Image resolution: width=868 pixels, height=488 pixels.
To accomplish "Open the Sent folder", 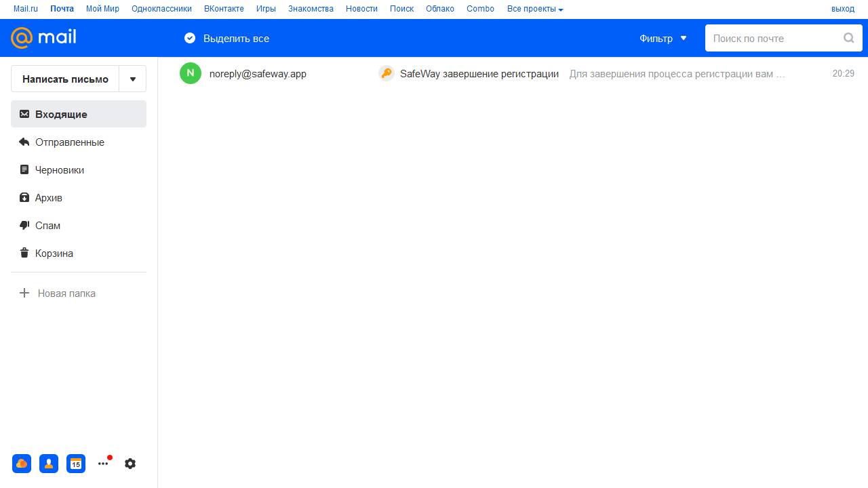I will tap(69, 142).
